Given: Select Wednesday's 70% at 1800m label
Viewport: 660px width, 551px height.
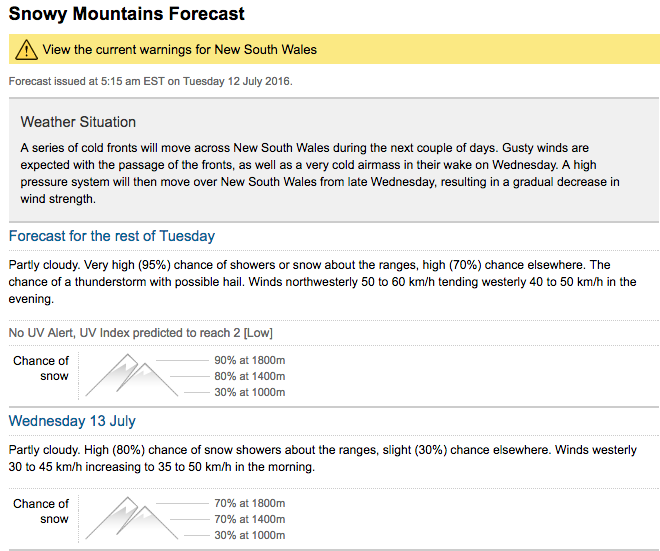Looking at the screenshot, I should click(250, 503).
